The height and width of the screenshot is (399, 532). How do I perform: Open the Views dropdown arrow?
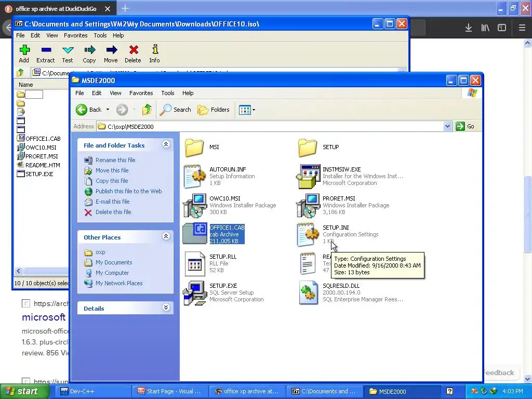(x=254, y=110)
